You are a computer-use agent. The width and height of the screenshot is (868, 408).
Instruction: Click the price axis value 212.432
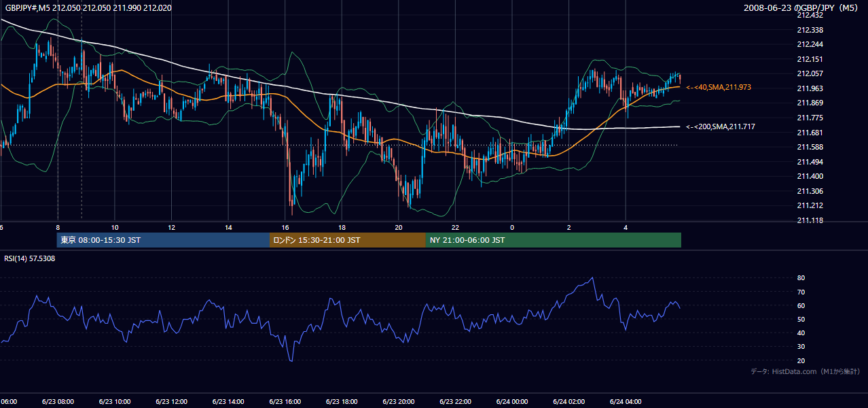coord(809,15)
